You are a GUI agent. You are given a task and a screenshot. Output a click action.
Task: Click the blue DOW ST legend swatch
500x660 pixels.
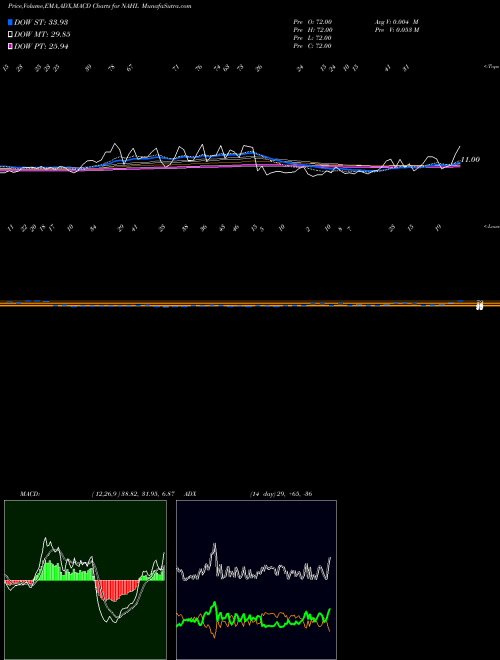click(11, 22)
